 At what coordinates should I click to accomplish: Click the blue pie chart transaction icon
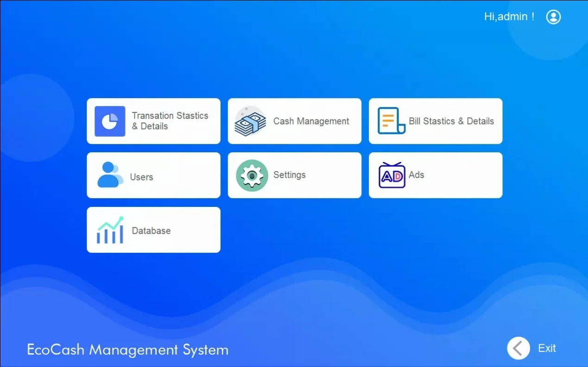click(110, 121)
